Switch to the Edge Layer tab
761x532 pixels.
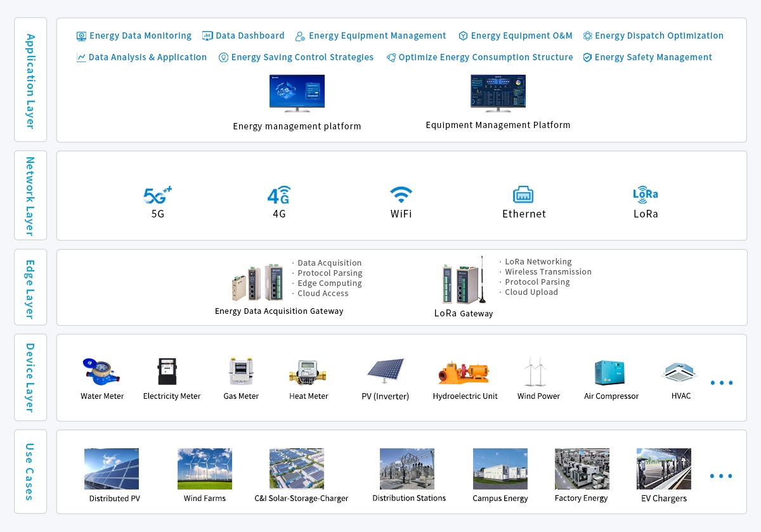(30, 287)
